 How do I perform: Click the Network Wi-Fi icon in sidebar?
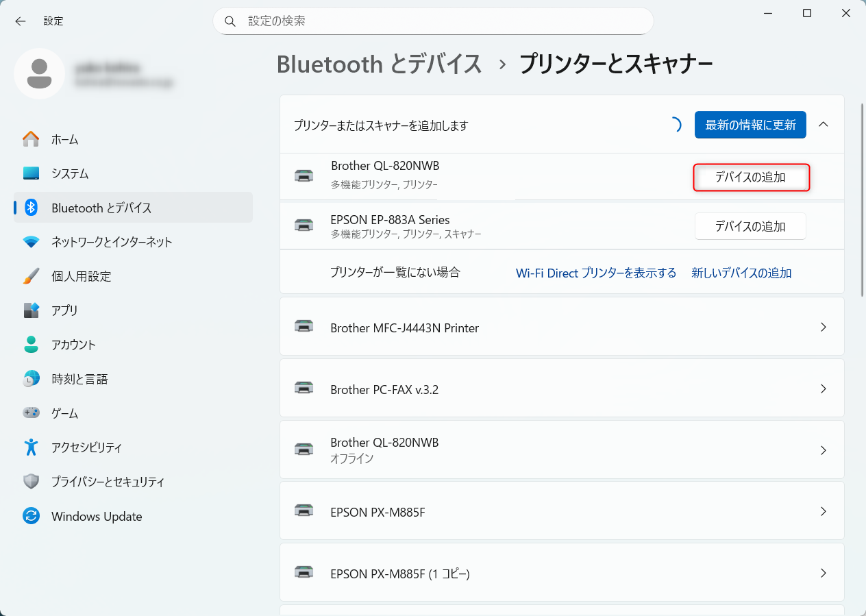click(x=31, y=242)
